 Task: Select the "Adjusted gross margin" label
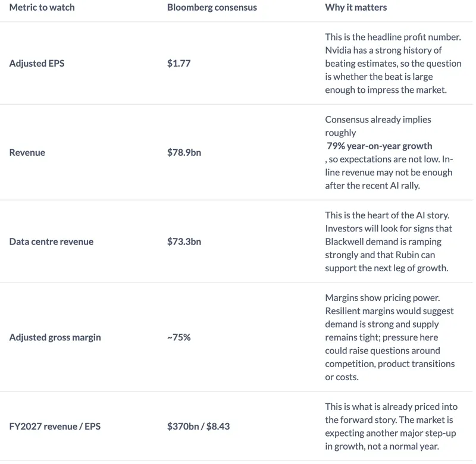[55, 337]
